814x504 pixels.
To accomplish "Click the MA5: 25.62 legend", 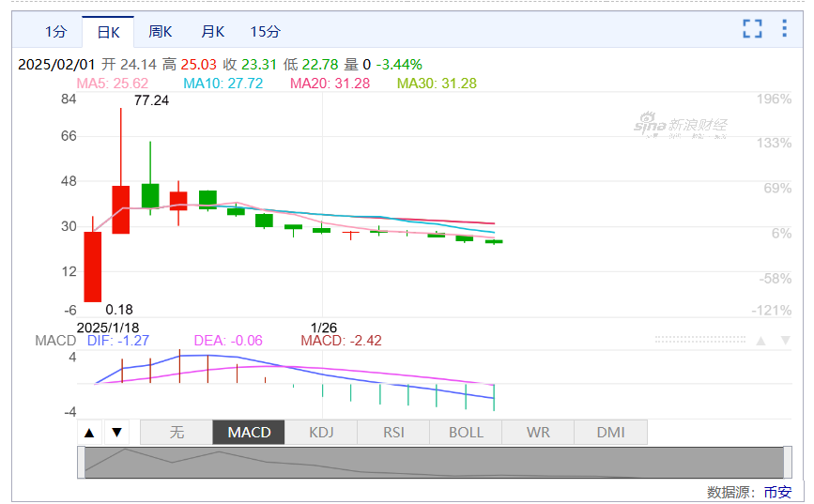I will pyautogui.click(x=112, y=83).
